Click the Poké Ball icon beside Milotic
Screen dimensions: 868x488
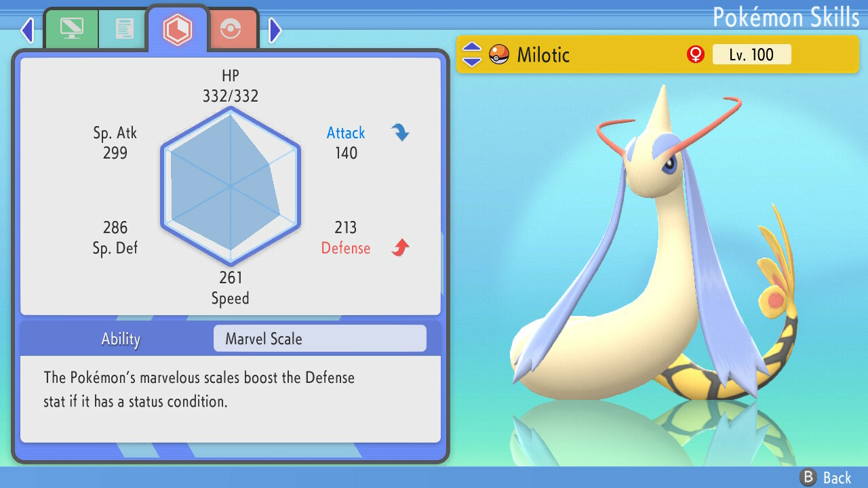[x=499, y=54]
